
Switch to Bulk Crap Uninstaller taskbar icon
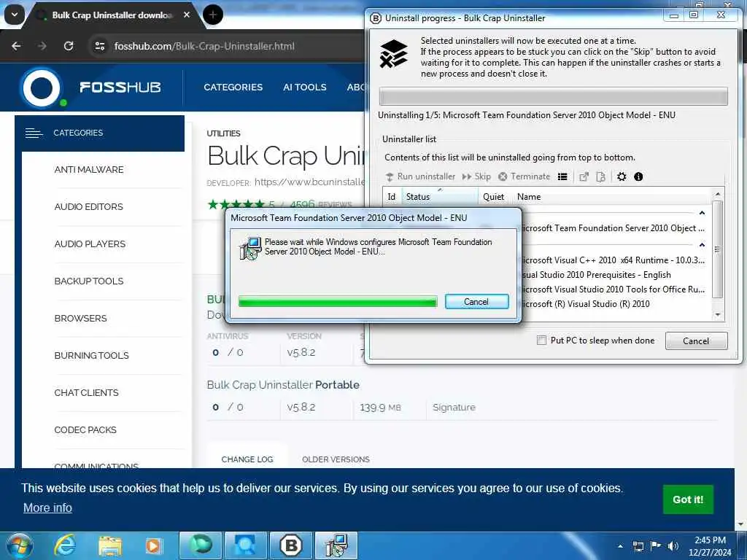(290, 545)
